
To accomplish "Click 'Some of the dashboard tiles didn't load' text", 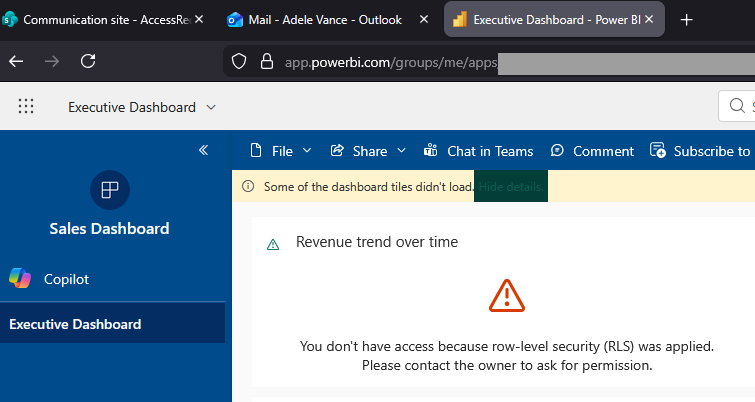I will 368,186.
